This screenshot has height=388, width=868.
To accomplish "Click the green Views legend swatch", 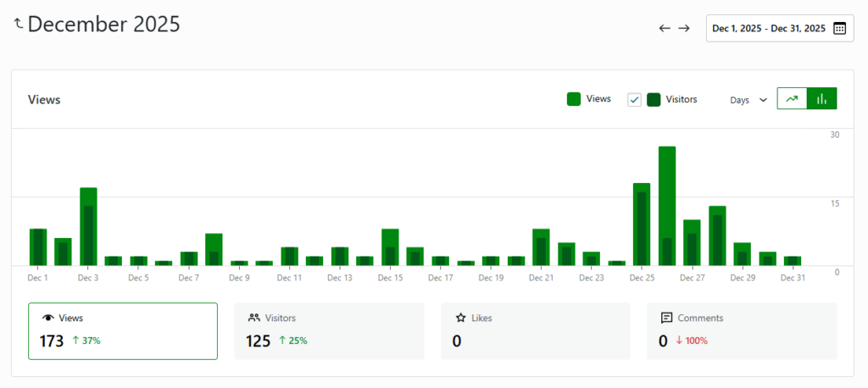I will point(574,100).
